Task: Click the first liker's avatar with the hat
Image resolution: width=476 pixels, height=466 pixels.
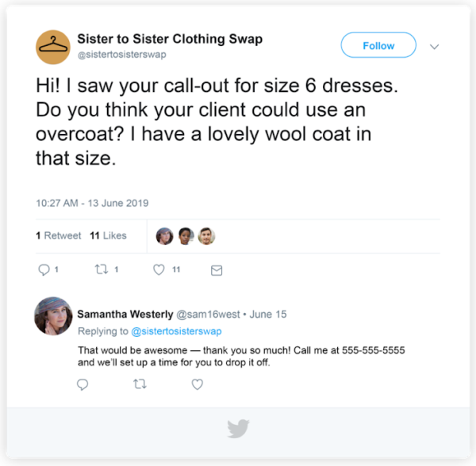Action: (164, 236)
